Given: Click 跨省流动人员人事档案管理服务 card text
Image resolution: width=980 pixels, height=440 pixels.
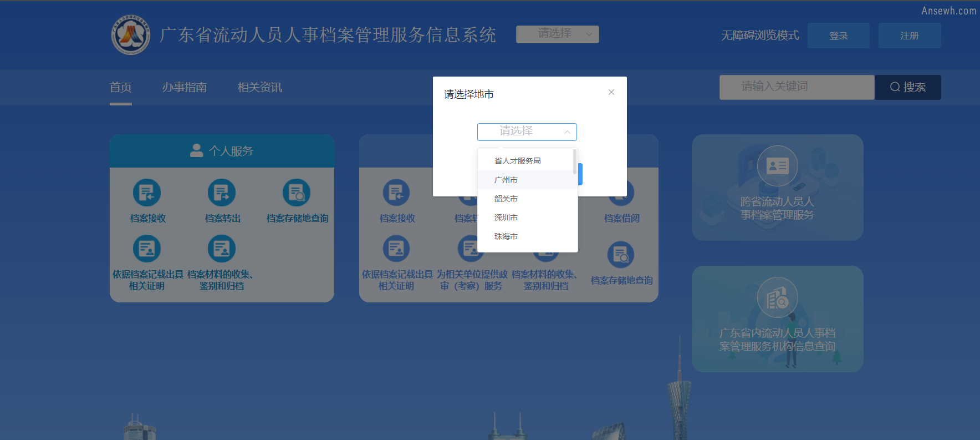Looking at the screenshot, I should (777, 208).
